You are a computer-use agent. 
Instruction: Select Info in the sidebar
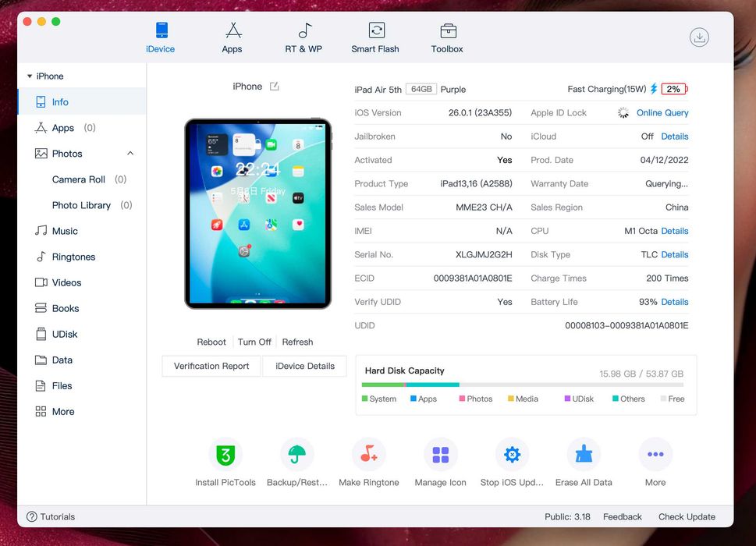81,101
